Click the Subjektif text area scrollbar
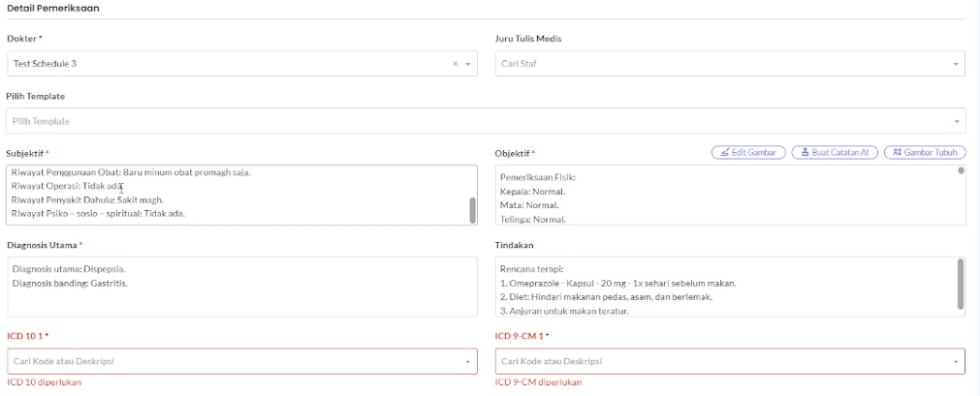The width and height of the screenshot is (980, 396). coord(472,209)
